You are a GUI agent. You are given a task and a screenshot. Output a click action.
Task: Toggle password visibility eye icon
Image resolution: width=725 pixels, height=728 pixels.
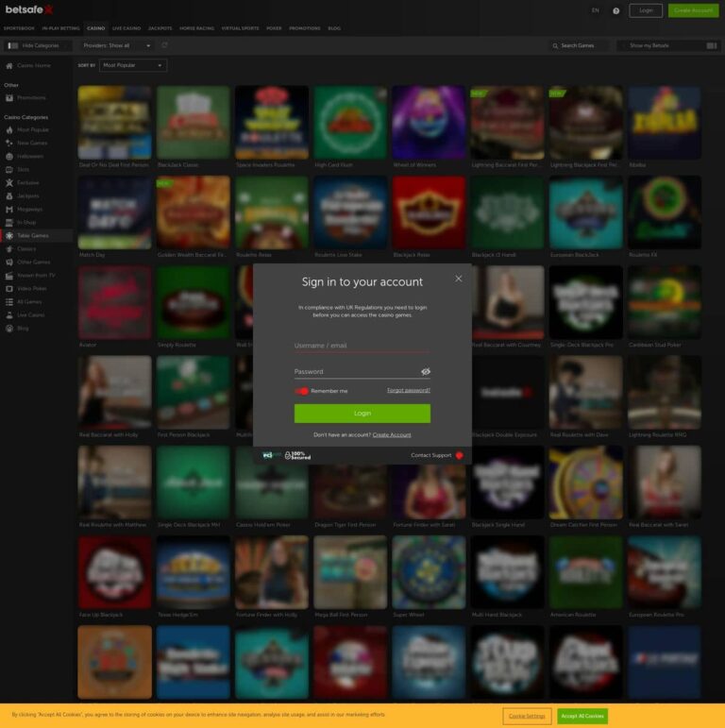(x=425, y=371)
